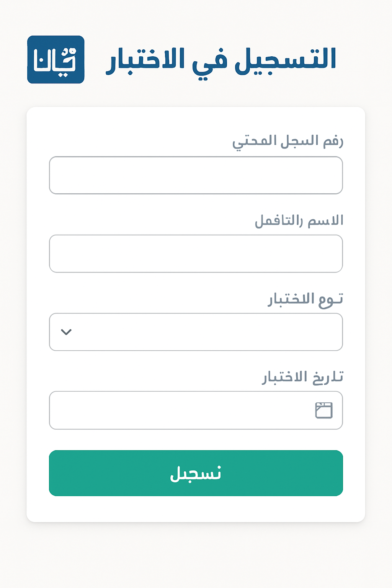Open the calendar picker icon

tap(323, 410)
